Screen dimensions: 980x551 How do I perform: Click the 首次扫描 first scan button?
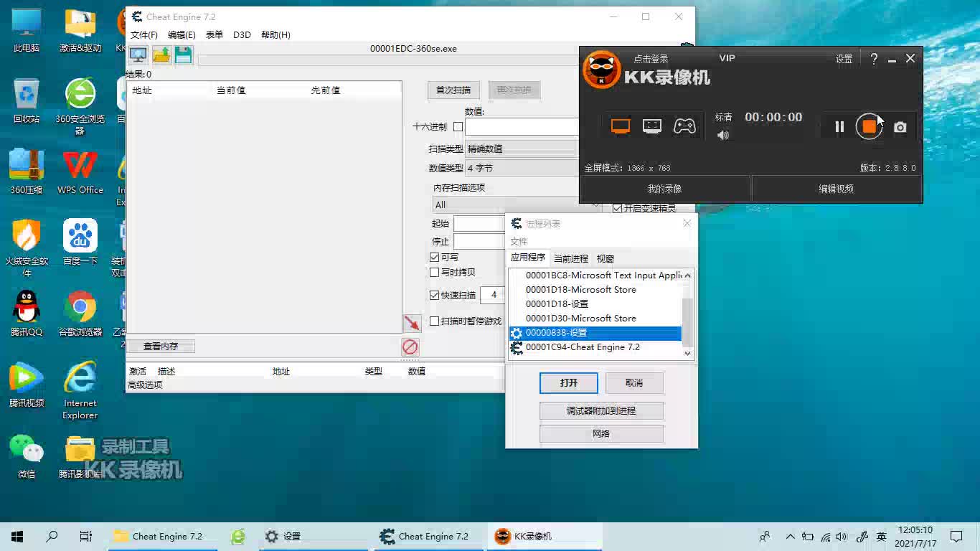[x=453, y=90]
